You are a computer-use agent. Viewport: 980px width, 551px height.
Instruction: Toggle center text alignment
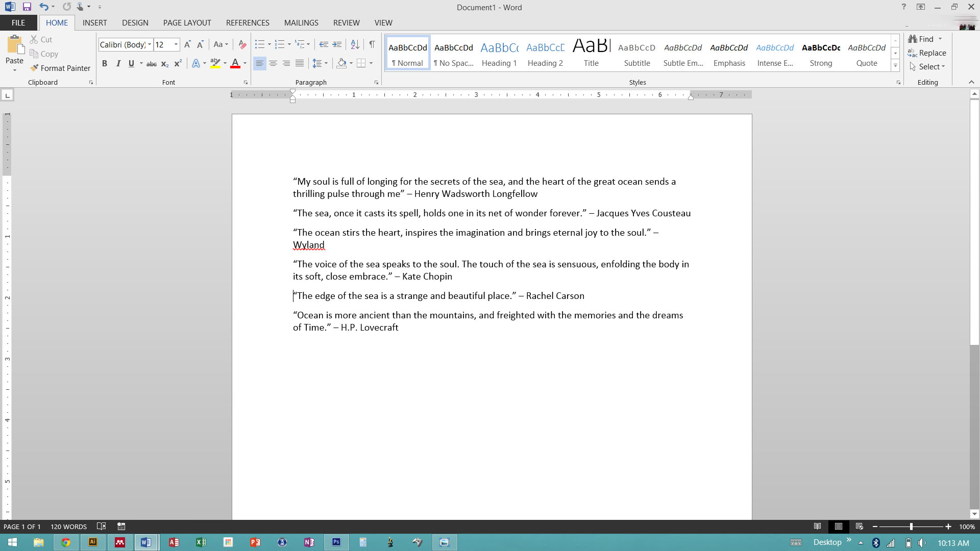pyautogui.click(x=273, y=64)
